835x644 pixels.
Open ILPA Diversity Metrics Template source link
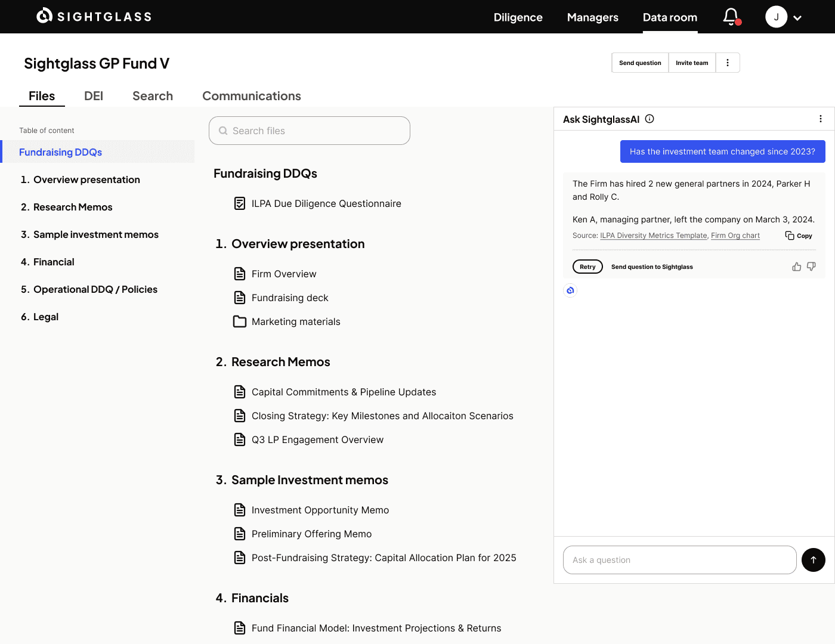click(x=654, y=236)
